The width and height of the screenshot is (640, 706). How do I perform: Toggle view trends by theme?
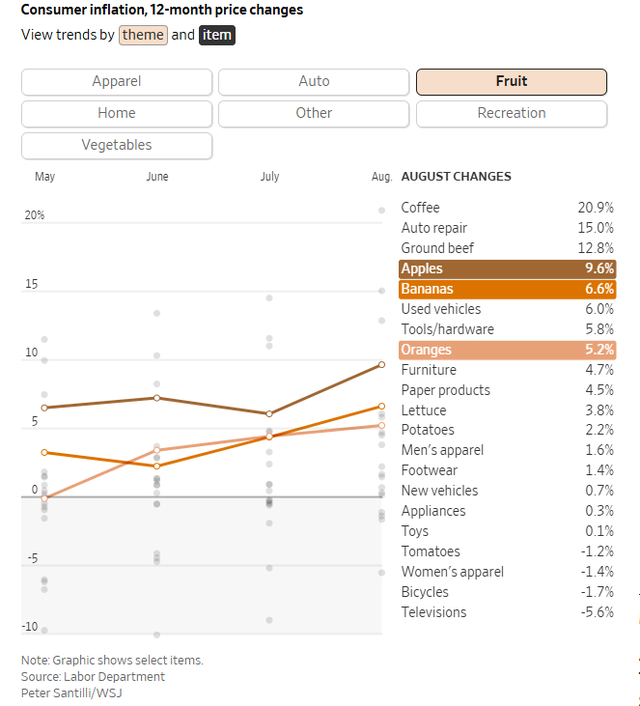[x=143, y=35]
